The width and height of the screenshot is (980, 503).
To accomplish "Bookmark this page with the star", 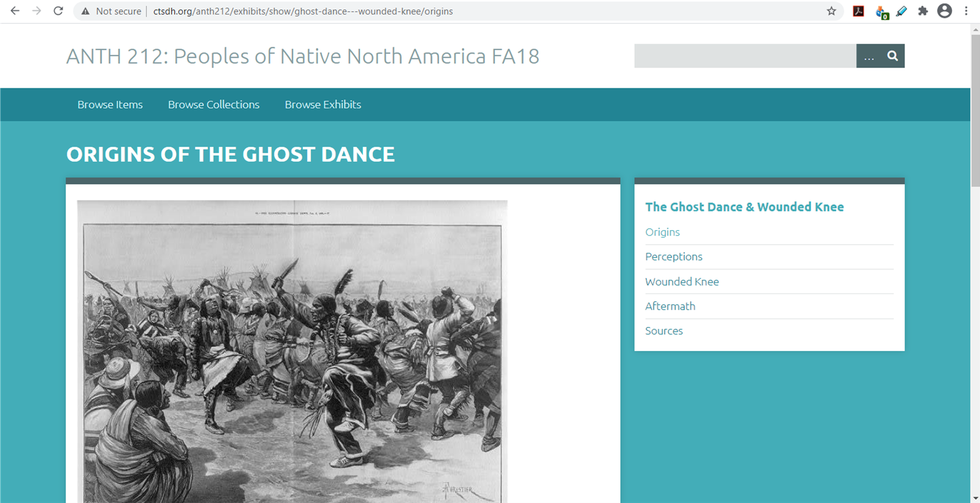I will coord(832,11).
